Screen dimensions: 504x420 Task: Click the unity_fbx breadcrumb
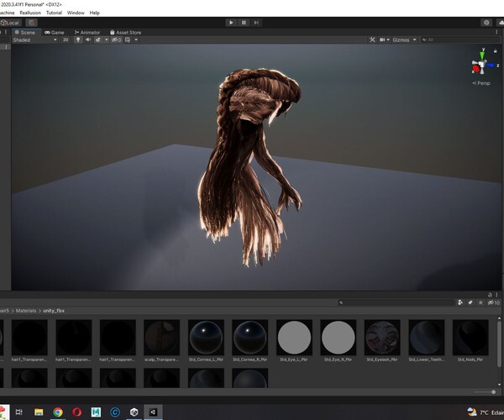54,311
